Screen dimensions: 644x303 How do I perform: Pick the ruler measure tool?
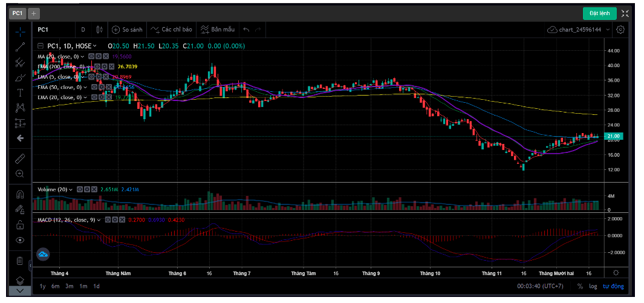click(20, 158)
